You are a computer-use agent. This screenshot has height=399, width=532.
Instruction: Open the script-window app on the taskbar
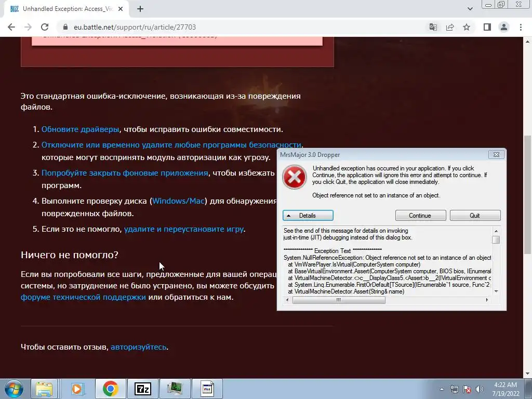click(x=207, y=389)
